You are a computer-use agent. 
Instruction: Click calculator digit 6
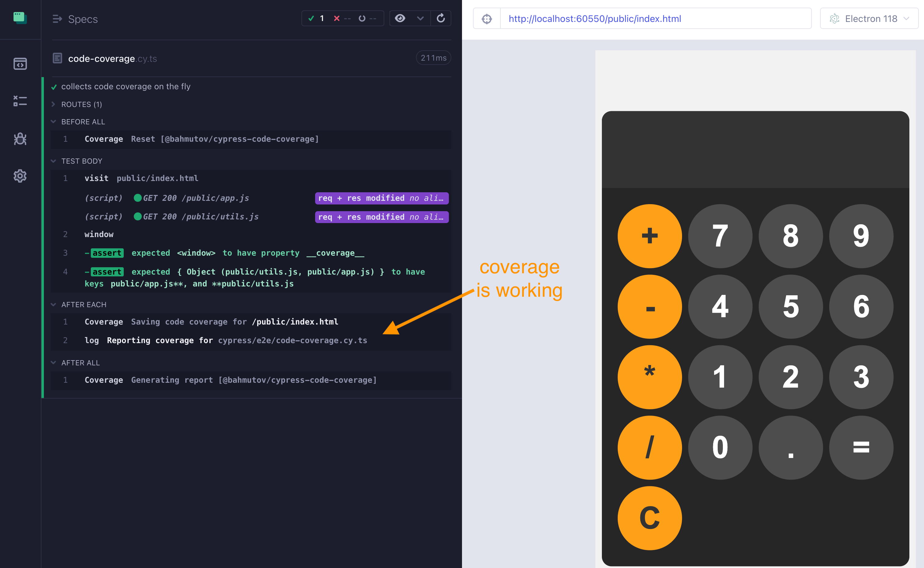pyautogui.click(x=861, y=307)
